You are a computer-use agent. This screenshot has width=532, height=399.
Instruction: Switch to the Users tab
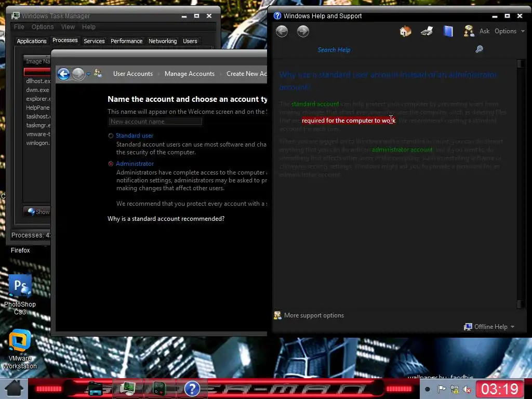(190, 41)
